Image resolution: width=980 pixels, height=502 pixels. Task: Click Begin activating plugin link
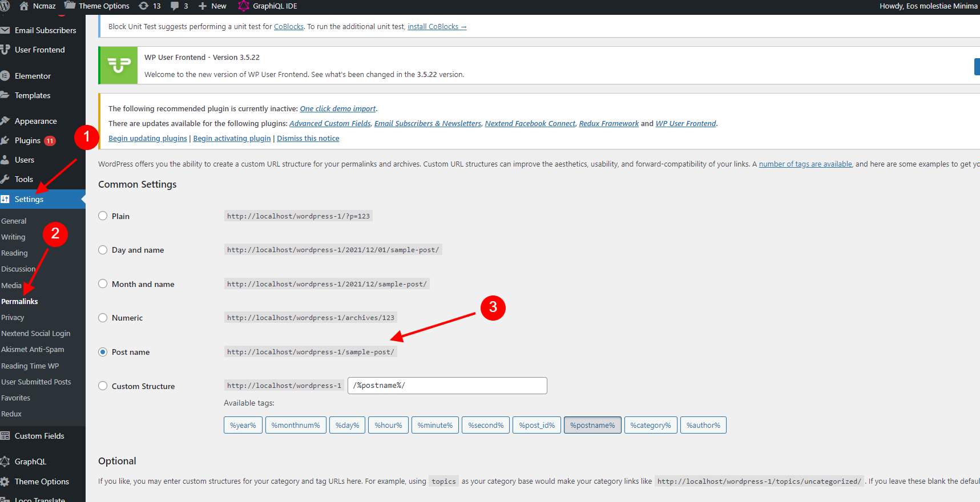click(232, 138)
